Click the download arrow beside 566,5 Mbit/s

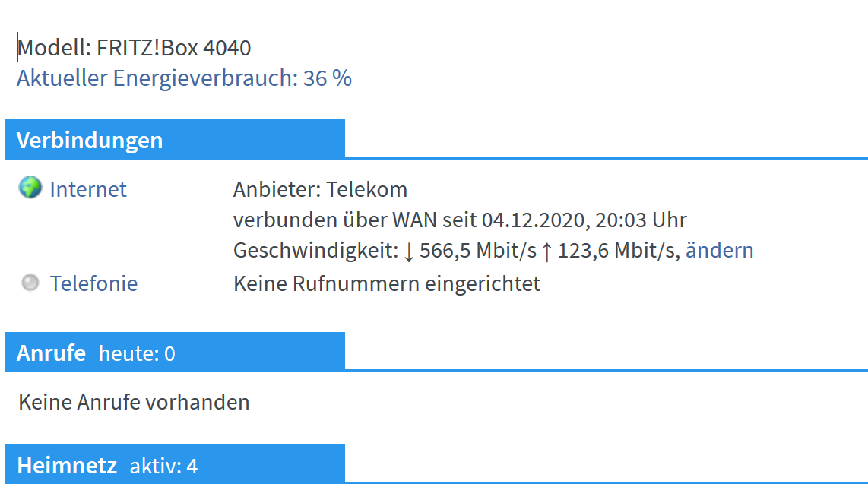click(x=408, y=251)
